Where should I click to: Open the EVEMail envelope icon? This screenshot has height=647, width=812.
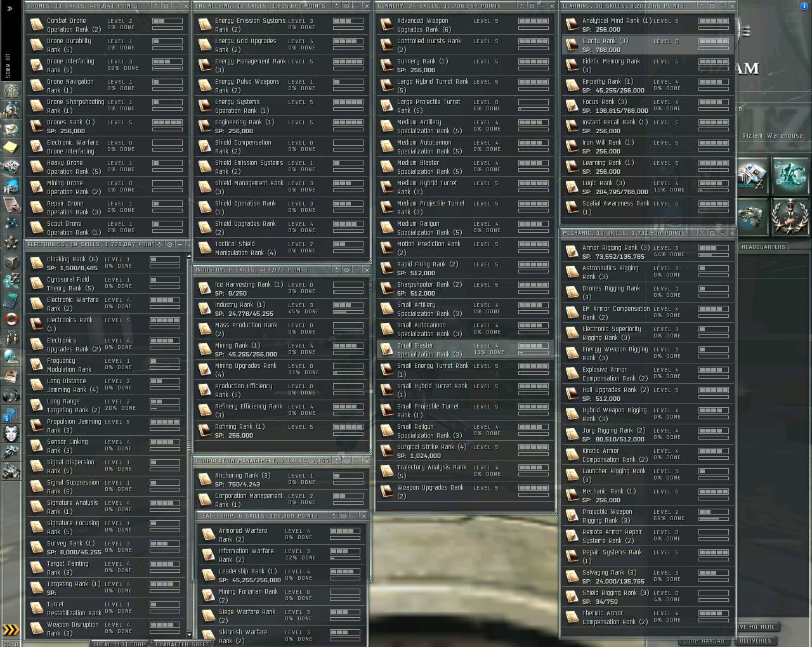click(x=11, y=129)
